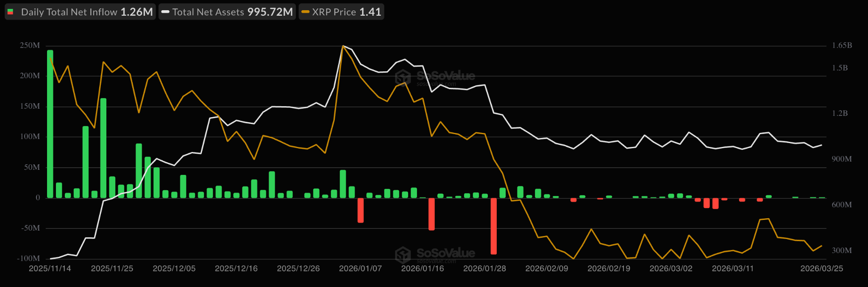Viewport: 868px width, 287px height.
Task: Click the red outflow bar at 2026/01/07
Action: tap(361, 210)
